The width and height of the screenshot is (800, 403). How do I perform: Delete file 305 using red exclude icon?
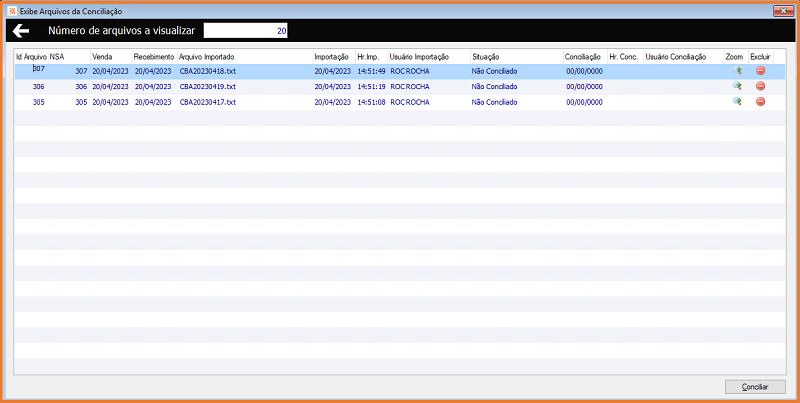coord(760,102)
